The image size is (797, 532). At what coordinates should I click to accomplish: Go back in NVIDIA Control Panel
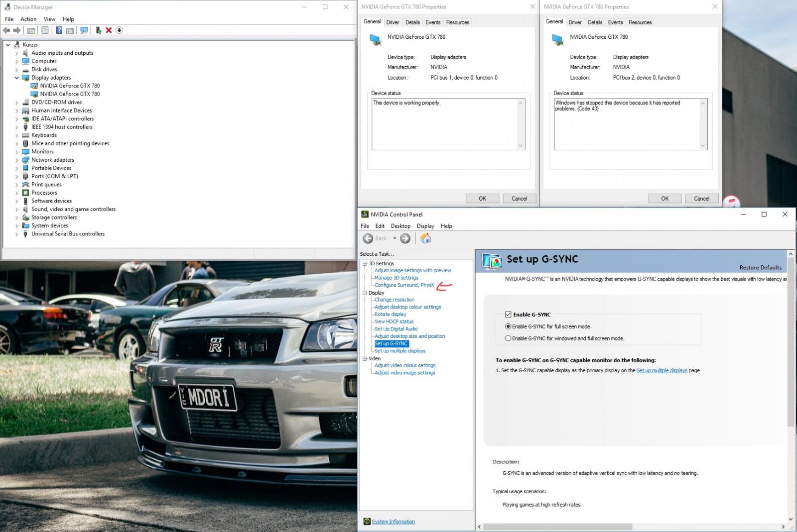368,238
